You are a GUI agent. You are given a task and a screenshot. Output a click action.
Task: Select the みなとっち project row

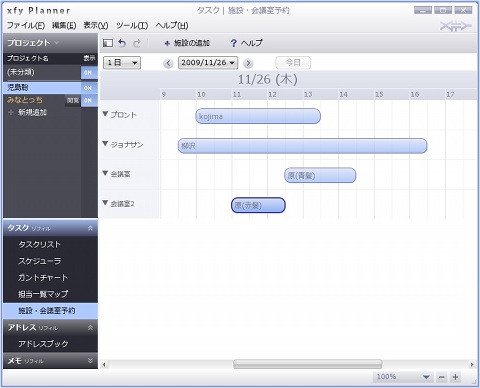click(x=35, y=100)
